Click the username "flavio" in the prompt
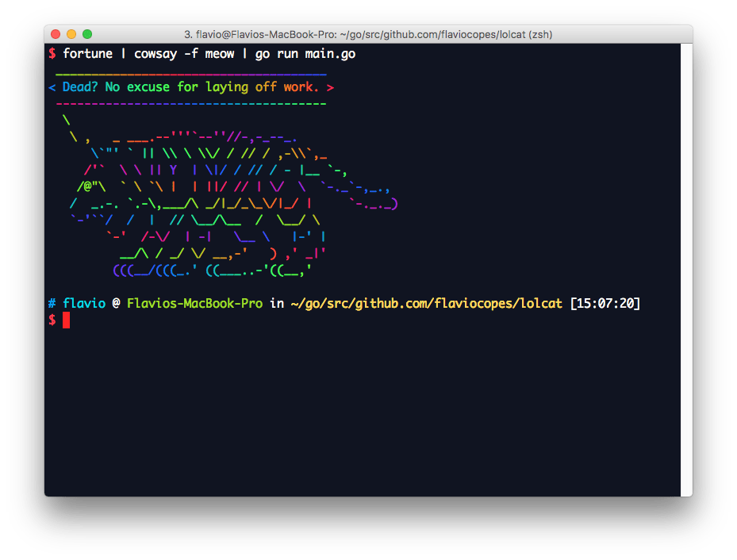Image resolution: width=737 pixels, height=560 pixels. pyautogui.click(x=84, y=304)
